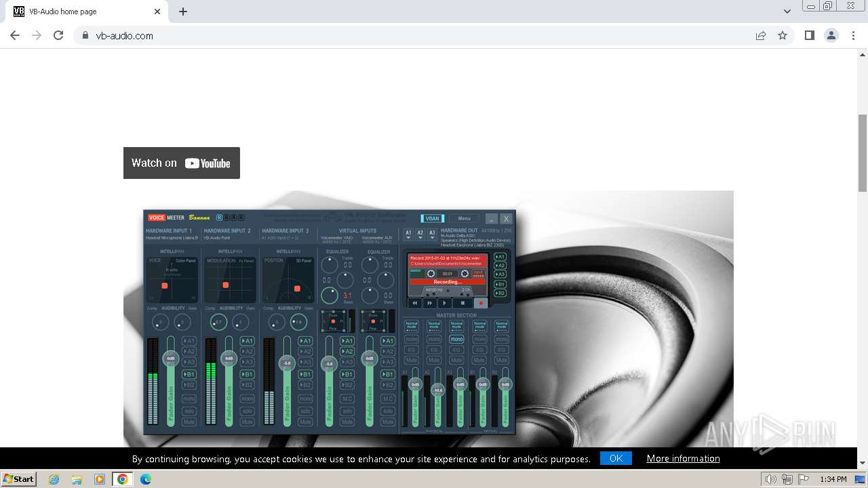Image resolution: width=868 pixels, height=488 pixels.
Task: Launch media player from the taskbar
Action: (x=100, y=479)
